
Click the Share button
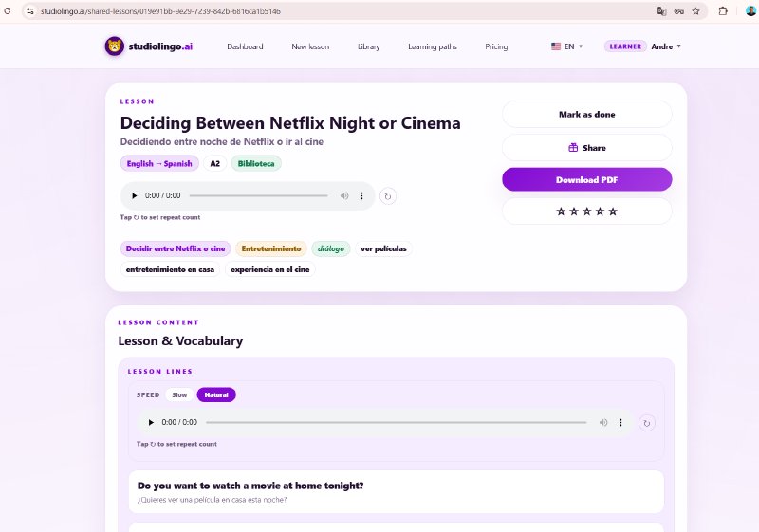(586, 148)
